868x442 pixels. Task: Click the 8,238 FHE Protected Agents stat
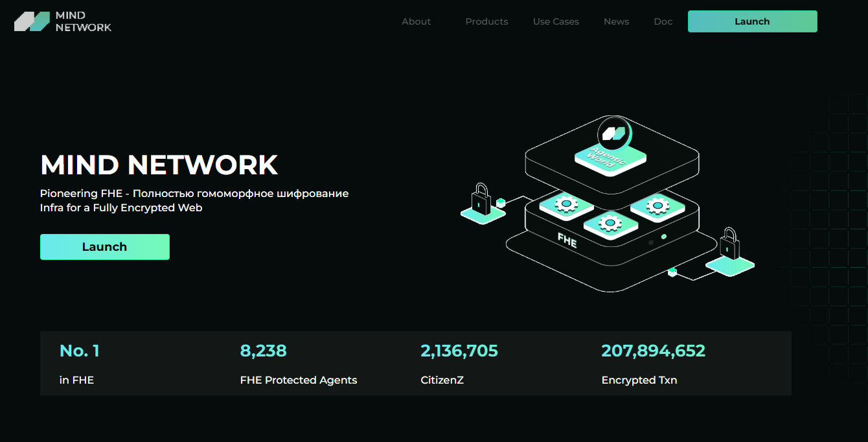point(264,351)
